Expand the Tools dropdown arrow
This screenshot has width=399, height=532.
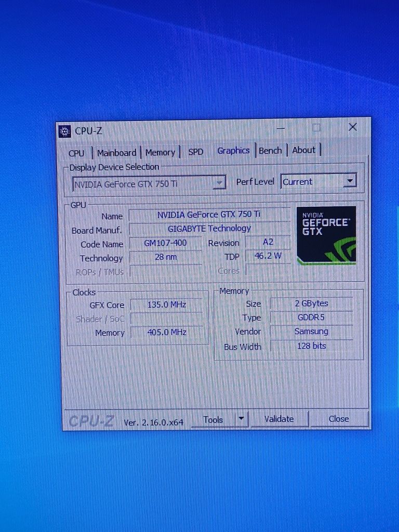click(x=241, y=419)
